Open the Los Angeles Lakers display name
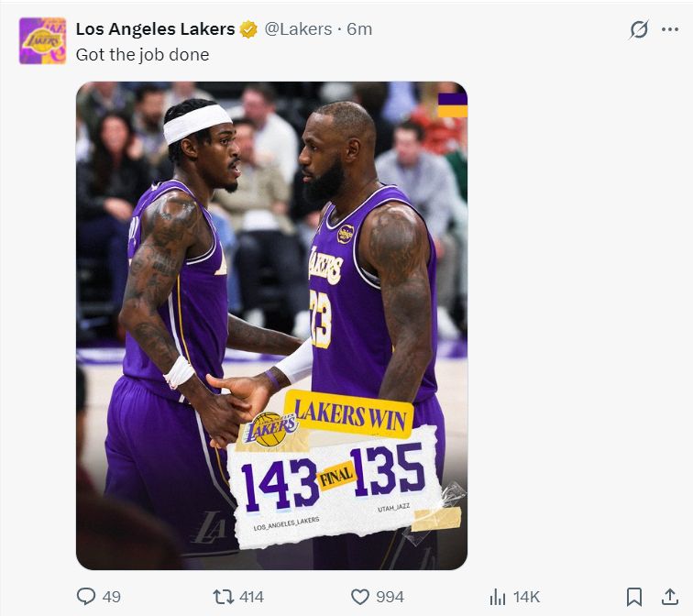 (x=155, y=29)
